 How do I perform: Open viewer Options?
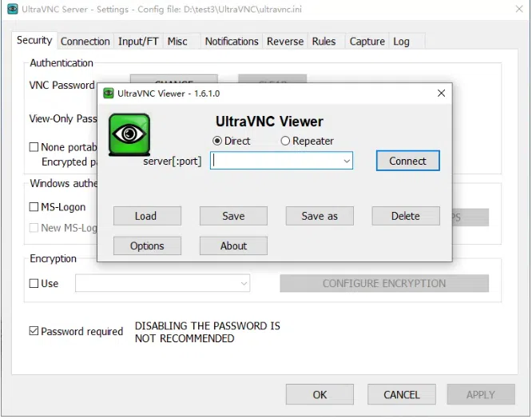(147, 245)
